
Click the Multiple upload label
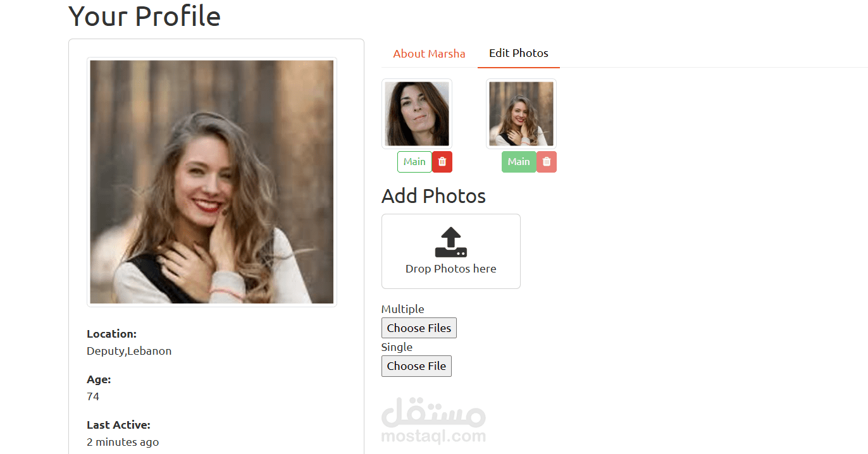pos(402,309)
